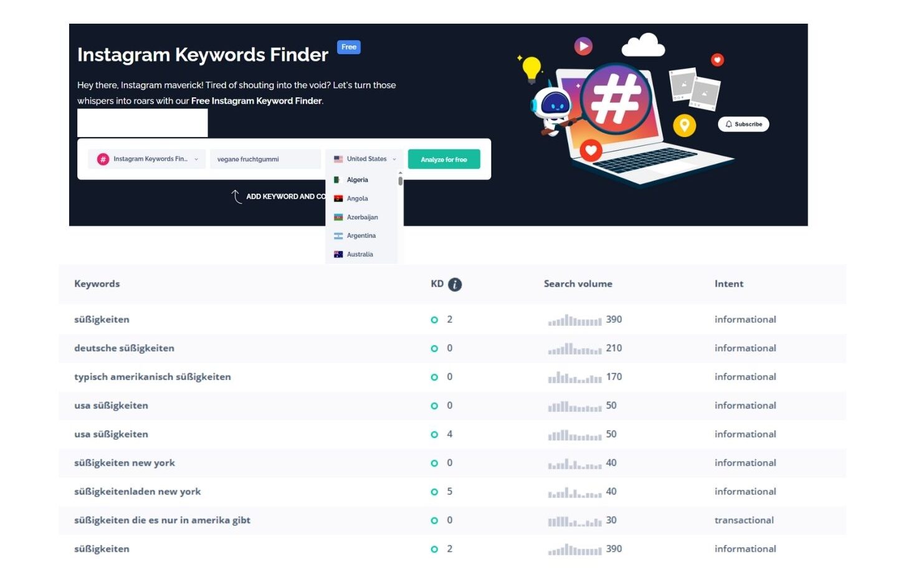This screenshot has width=916, height=588.
Task: Select Azerbaijan from country list
Action: (x=361, y=217)
